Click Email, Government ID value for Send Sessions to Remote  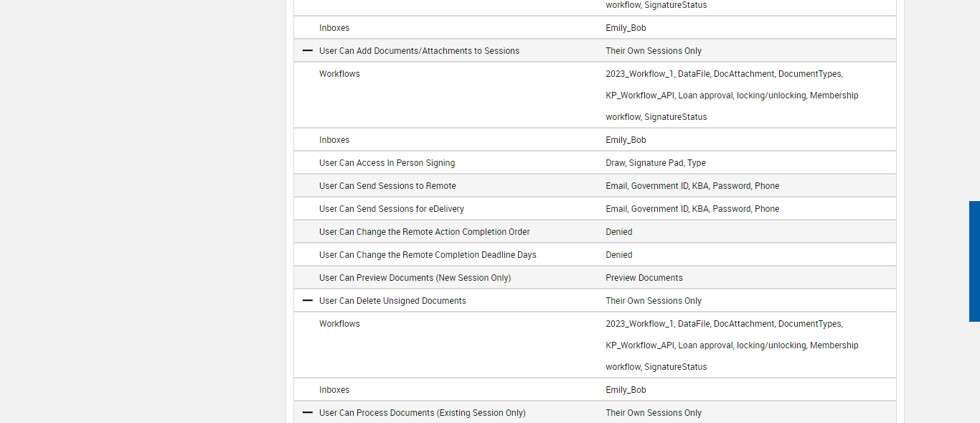click(x=692, y=186)
